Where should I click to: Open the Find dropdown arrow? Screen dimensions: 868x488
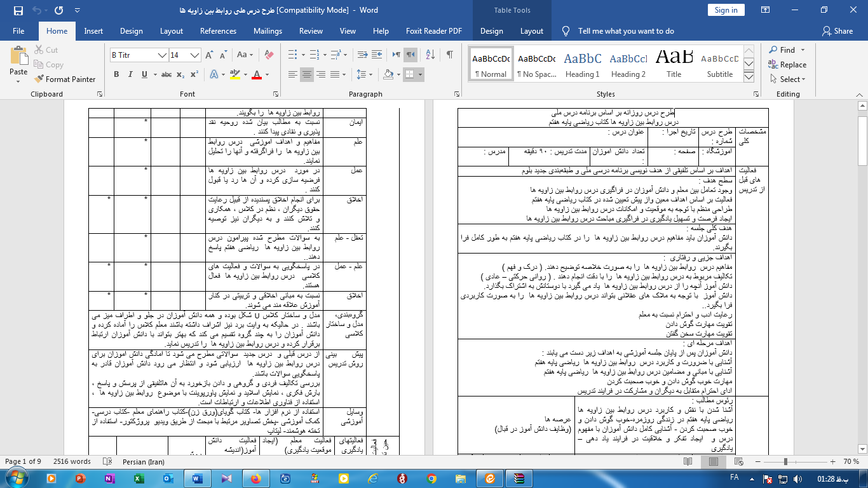pyautogui.click(x=803, y=50)
